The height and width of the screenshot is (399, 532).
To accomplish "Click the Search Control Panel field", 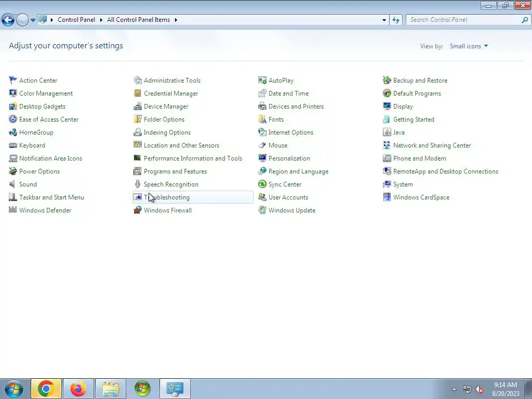I will (x=463, y=20).
